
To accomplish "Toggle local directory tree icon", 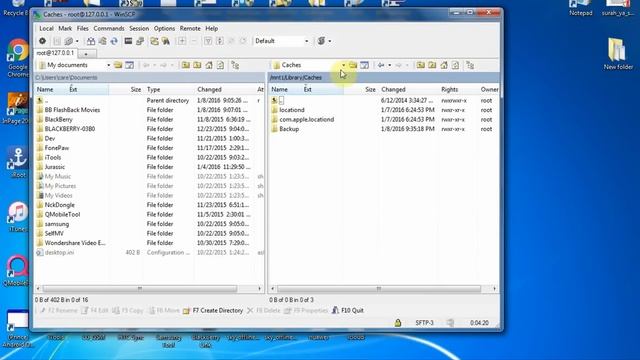I will (235, 65).
